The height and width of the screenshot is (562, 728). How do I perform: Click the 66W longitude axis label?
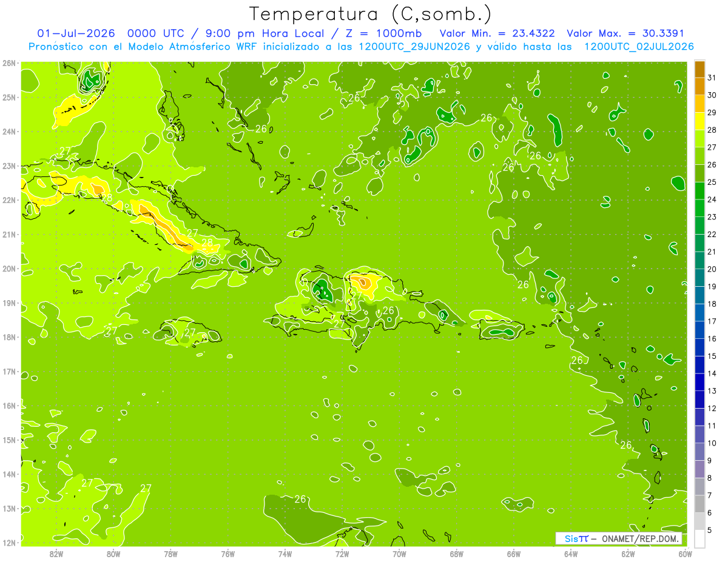pyautogui.click(x=514, y=554)
